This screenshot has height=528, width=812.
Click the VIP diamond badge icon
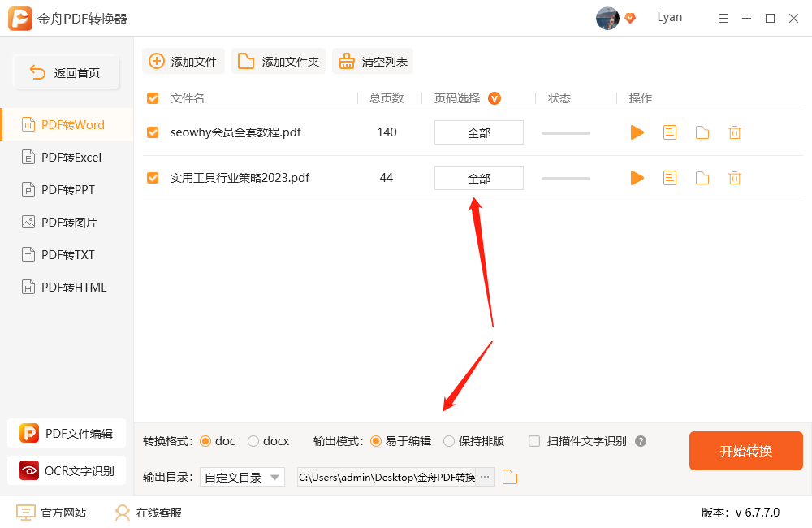(x=630, y=18)
